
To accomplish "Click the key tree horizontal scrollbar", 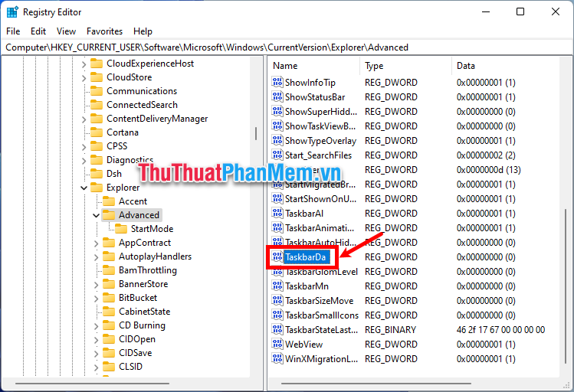I will (92, 384).
